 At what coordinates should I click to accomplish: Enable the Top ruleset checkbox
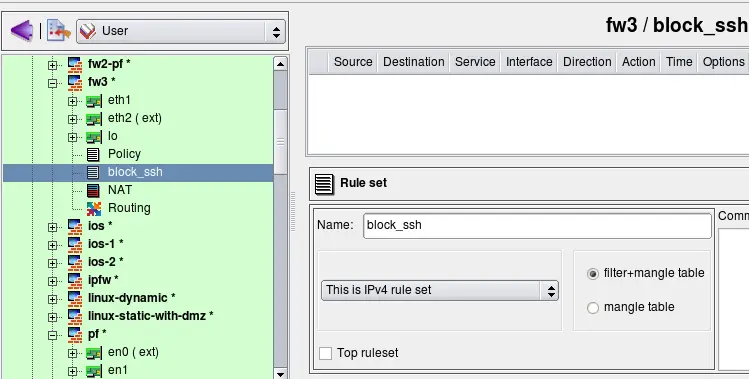click(325, 353)
